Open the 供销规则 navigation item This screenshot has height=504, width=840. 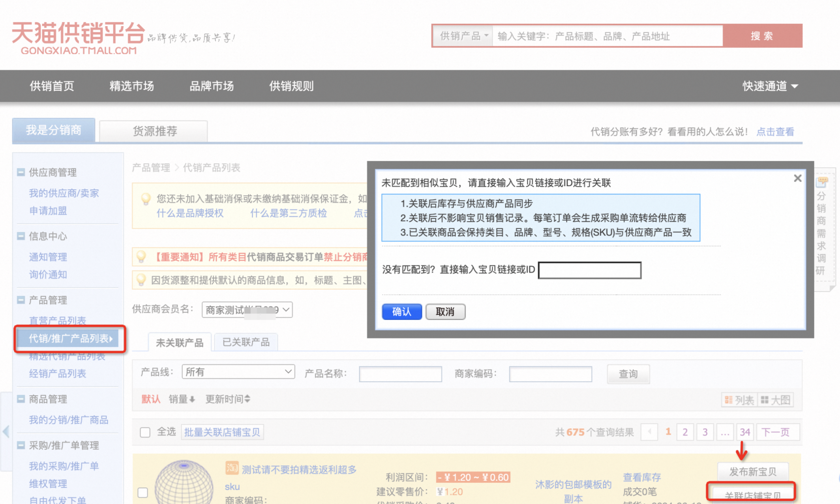tap(291, 86)
